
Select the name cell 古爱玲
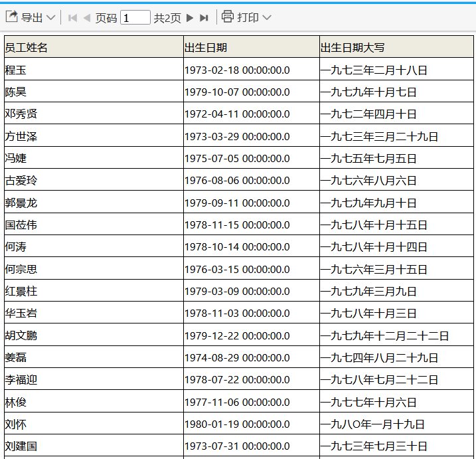tap(94, 179)
